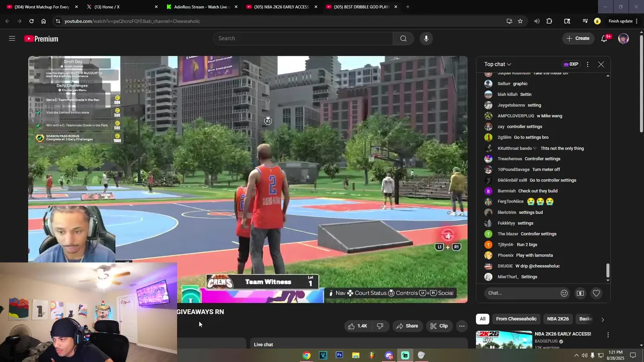Click the main video player

click(248, 179)
